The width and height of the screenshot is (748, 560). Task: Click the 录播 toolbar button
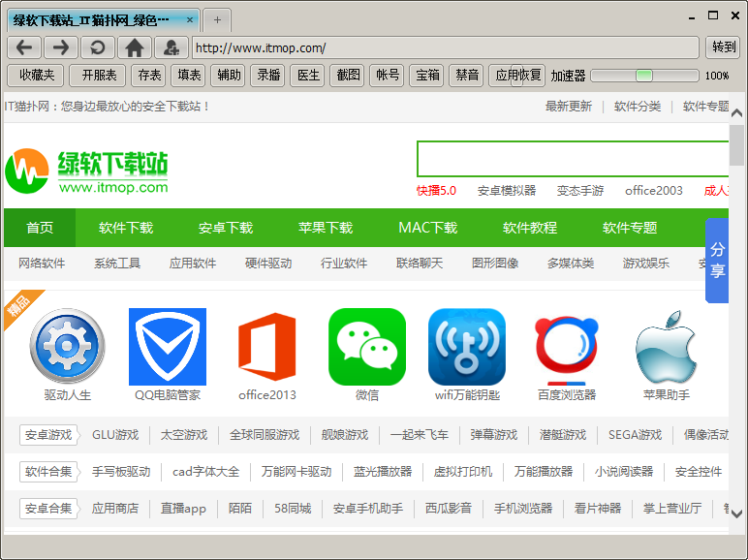coord(268,76)
